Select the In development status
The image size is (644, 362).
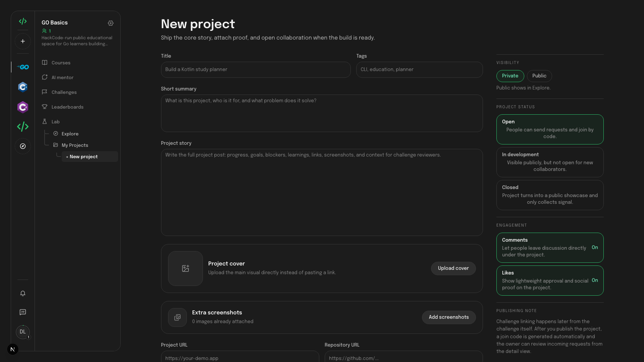click(549, 162)
